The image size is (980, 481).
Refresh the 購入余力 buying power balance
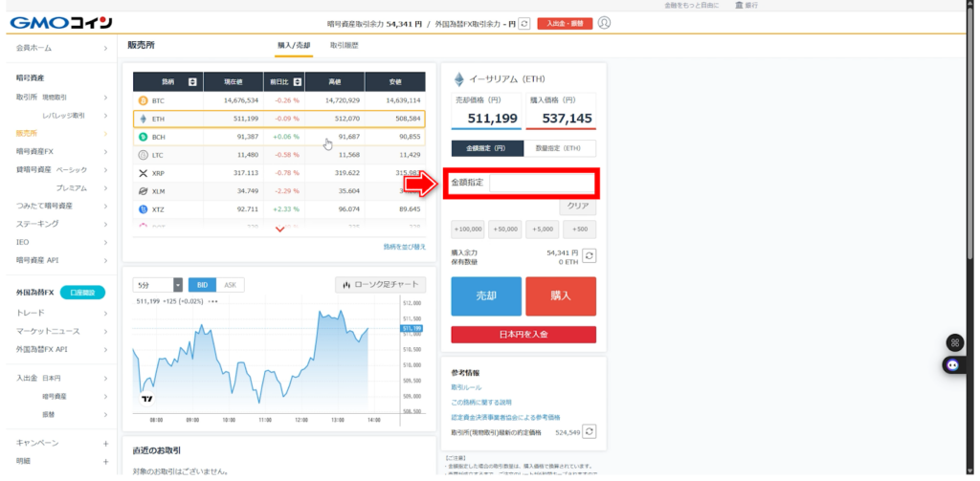point(590,256)
